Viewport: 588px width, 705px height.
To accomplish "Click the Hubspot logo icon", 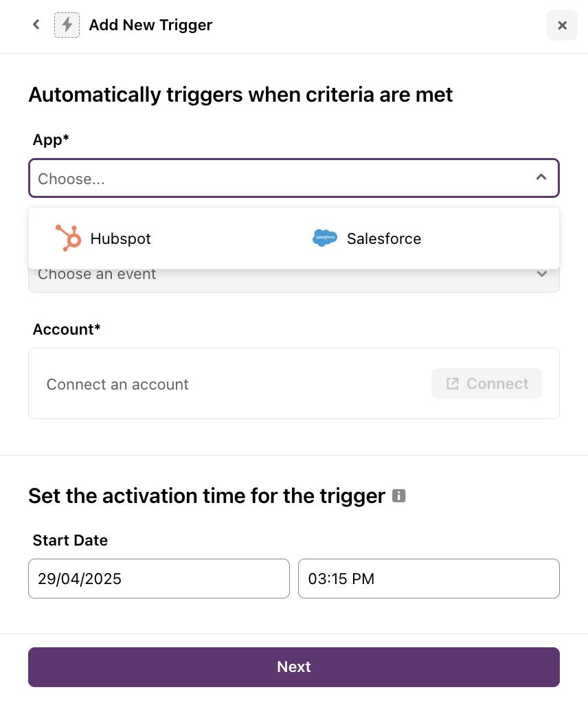I will click(68, 238).
